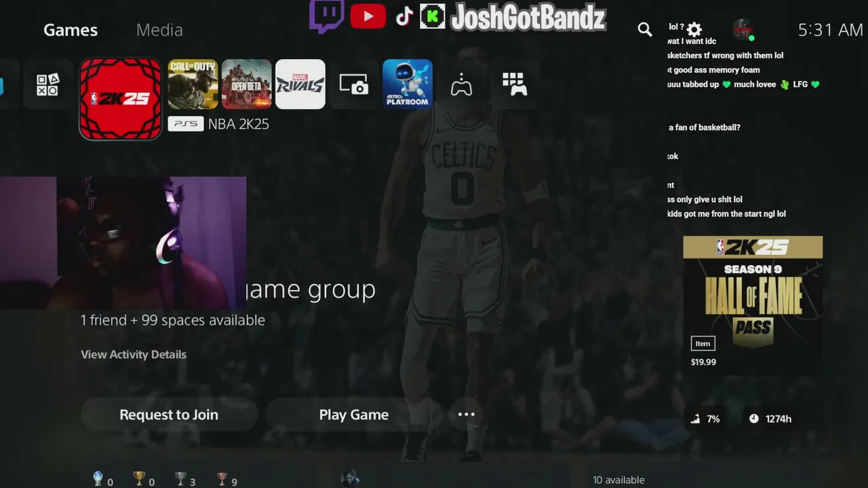Open the three-dot more options button
This screenshot has height=488, width=868.
coord(467,414)
